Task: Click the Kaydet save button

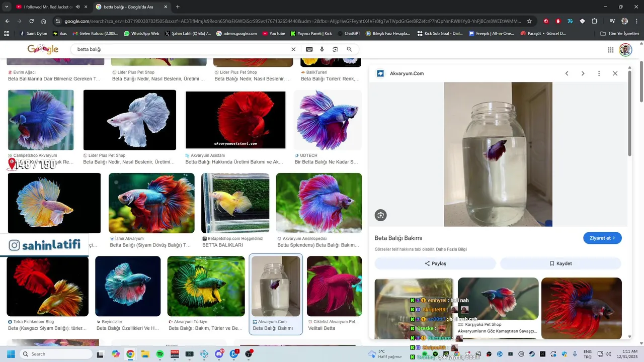Action: (560, 263)
